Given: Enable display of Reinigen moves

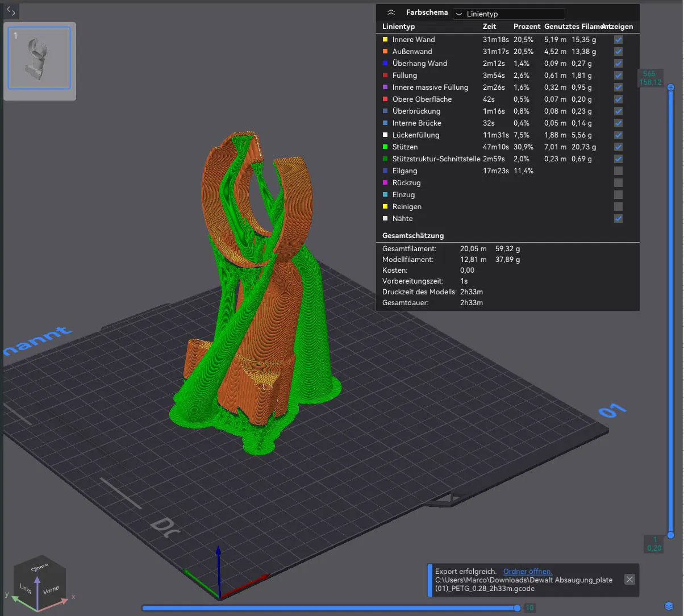Looking at the screenshot, I should pyautogui.click(x=618, y=207).
